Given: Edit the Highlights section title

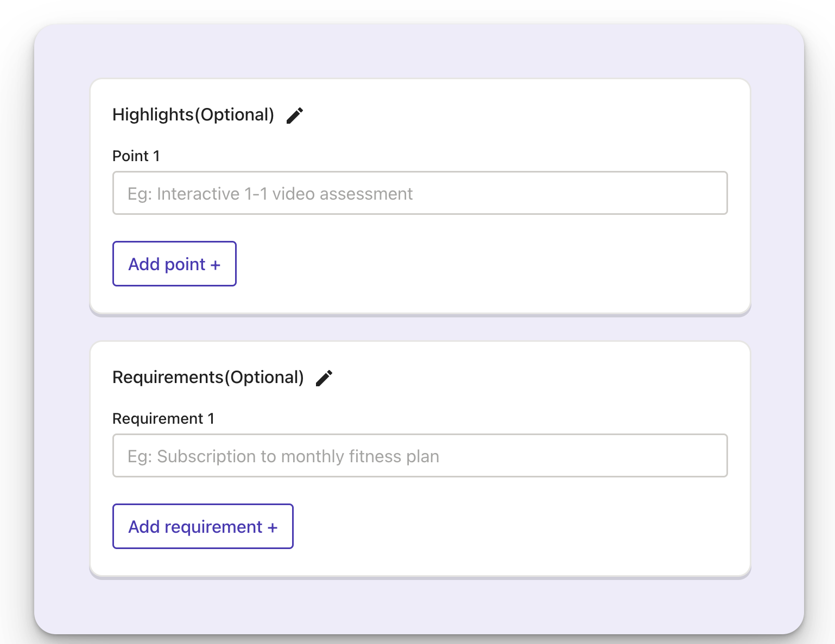Looking at the screenshot, I should click(295, 116).
